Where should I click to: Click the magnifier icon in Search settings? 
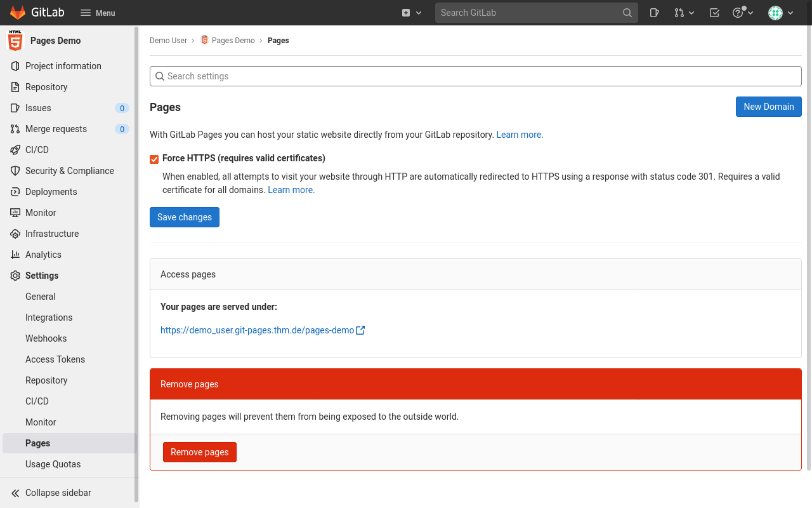pos(160,76)
